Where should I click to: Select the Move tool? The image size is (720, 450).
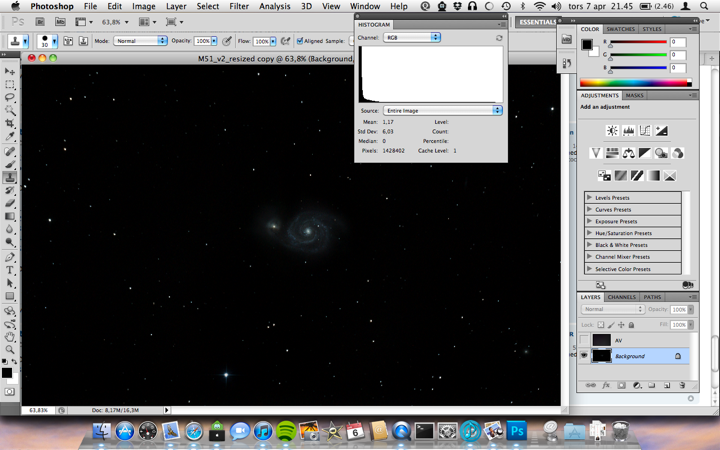(x=10, y=71)
